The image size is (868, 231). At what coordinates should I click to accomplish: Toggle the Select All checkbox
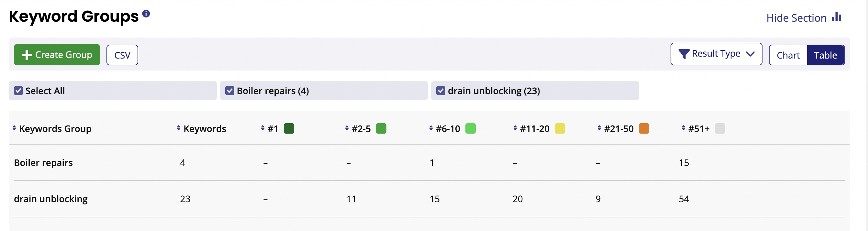tap(18, 91)
